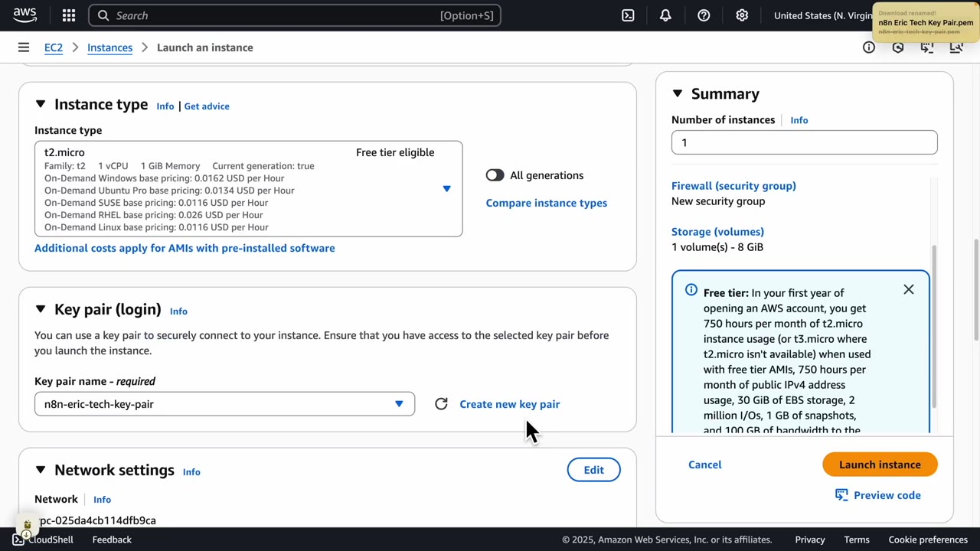
Task: Toggle the All generations switch
Action: pyautogui.click(x=495, y=175)
